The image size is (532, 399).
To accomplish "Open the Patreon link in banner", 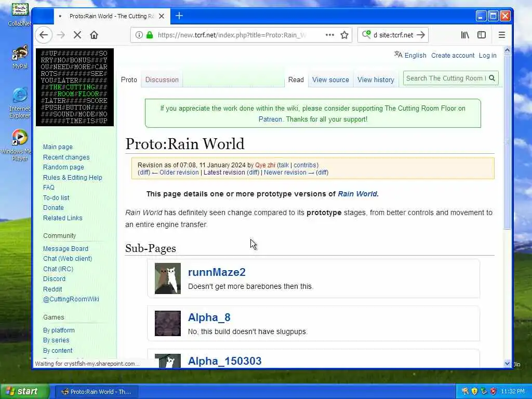I will [270, 119].
